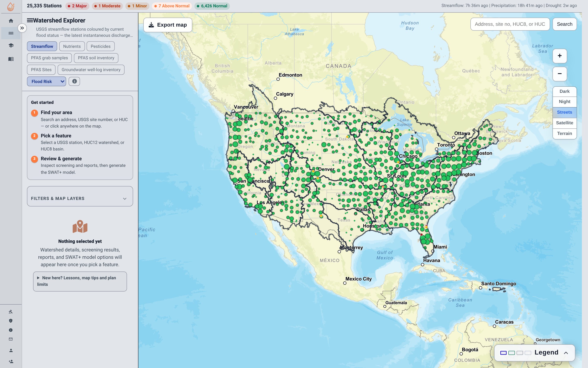Click the Havana city marker circle
The image size is (588, 368).
tap(423, 265)
